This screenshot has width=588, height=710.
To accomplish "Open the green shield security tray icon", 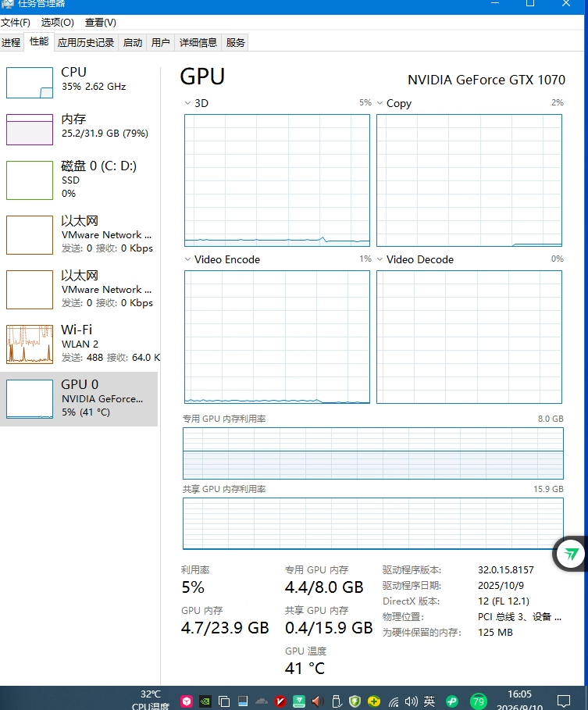I will click(355, 701).
